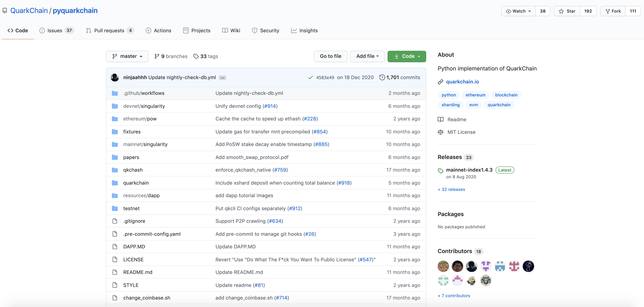Open the stargazers count 192
Viewport: 644px width, 307px height.
pyautogui.click(x=588, y=11)
